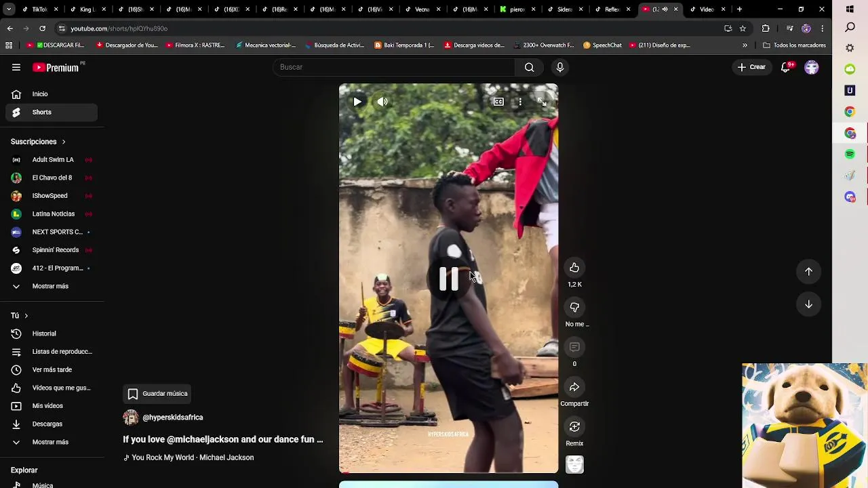Open Spotify from the side taskbar

[850, 155]
